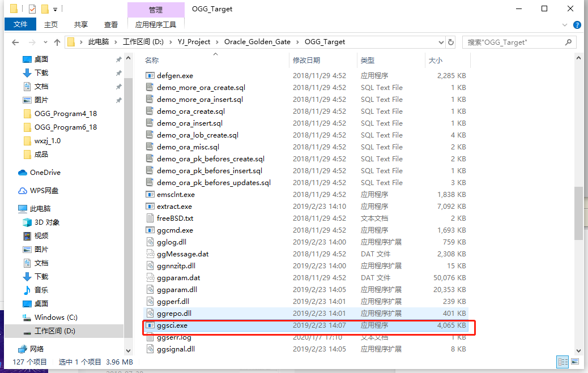Click the search magnifier icon
This screenshot has width=588, height=373.
click(x=568, y=42)
